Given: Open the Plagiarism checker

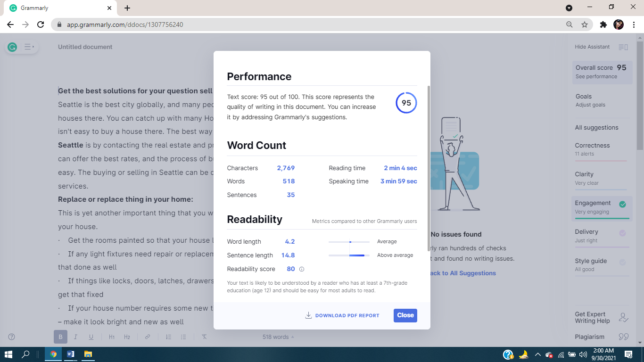Looking at the screenshot, I should coord(602,337).
